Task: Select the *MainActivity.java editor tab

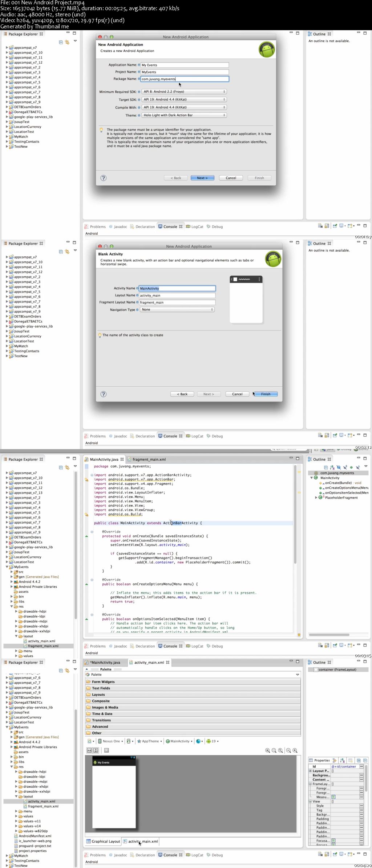Action: click(x=105, y=663)
